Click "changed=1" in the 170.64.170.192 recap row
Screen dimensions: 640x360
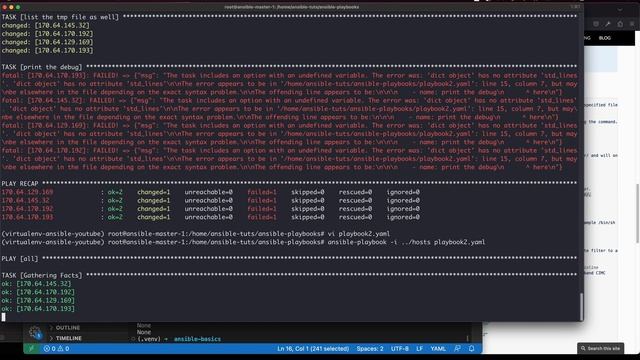[x=153, y=209]
